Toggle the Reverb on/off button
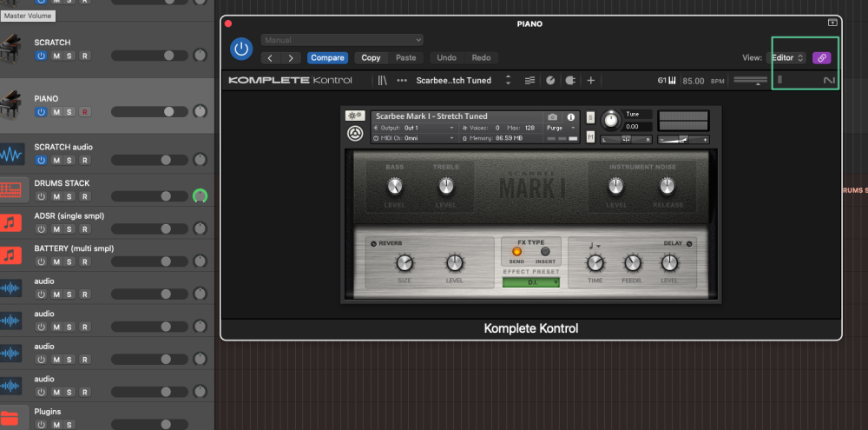This screenshot has width=868, height=430. pyautogui.click(x=373, y=244)
